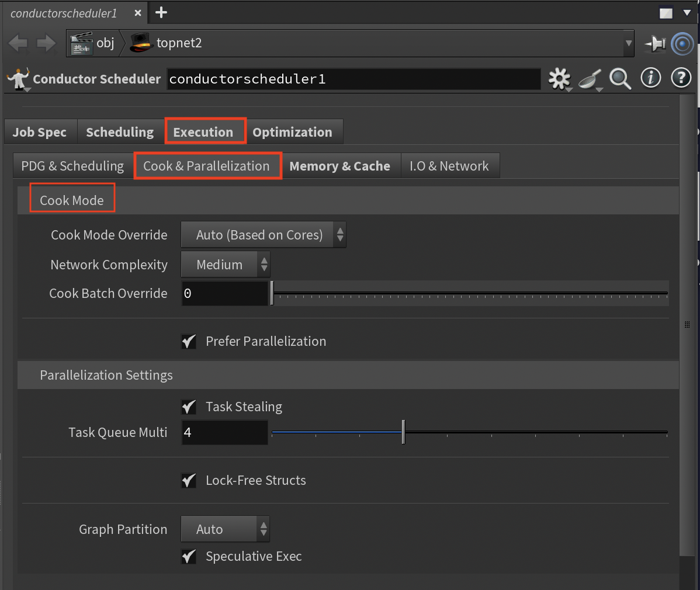The width and height of the screenshot is (700, 590).
Task: Click the pane maximize square icon
Action: [x=666, y=13]
